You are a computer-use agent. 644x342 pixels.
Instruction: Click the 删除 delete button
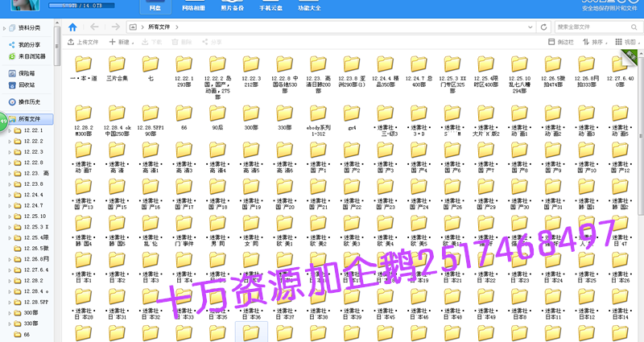pos(182,42)
